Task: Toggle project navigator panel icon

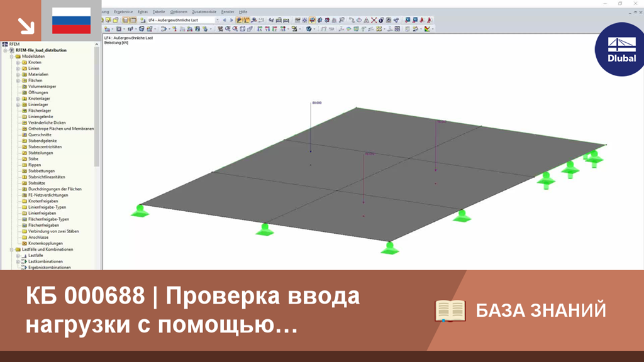Action: 126,20
